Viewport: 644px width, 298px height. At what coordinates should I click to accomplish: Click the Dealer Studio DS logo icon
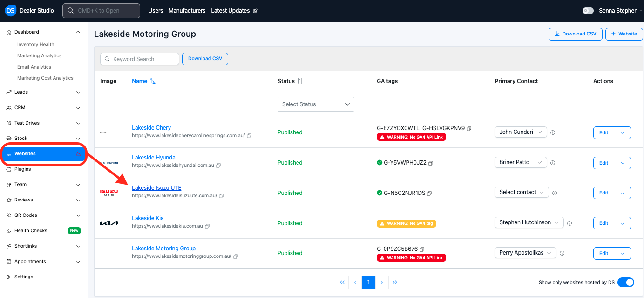click(10, 10)
